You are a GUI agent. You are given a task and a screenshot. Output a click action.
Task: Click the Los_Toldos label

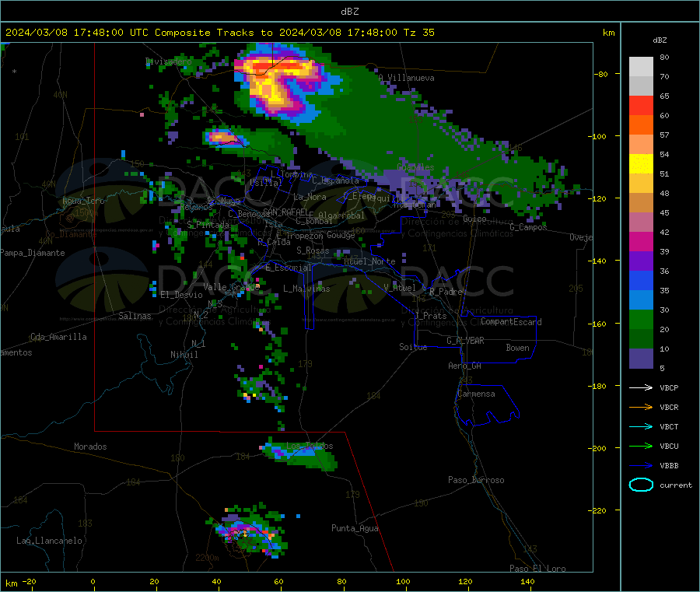(310, 446)
